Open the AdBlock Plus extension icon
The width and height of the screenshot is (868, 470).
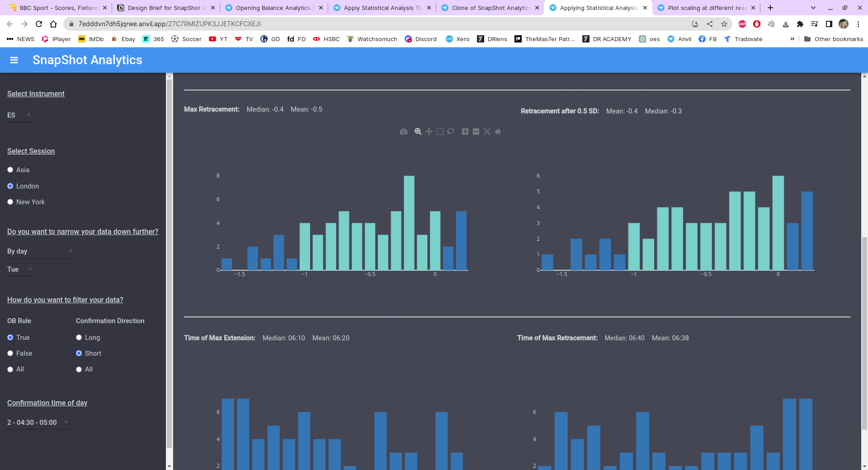742,24
